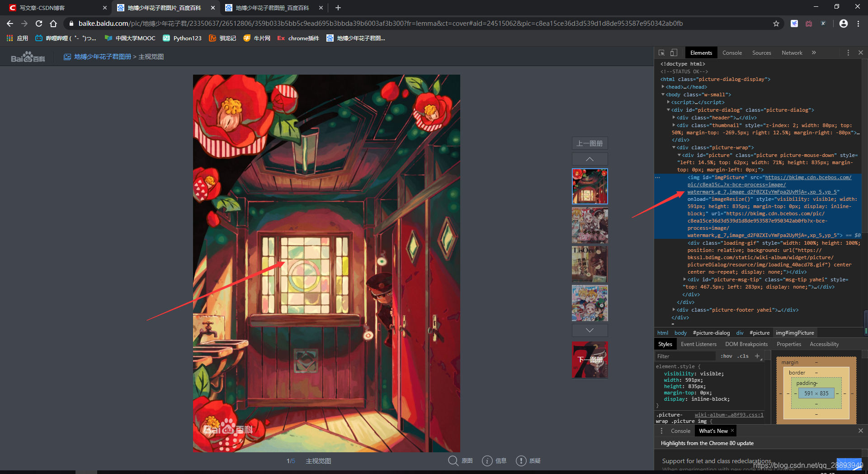Expand the picture-footer yahei div node
This screenshot has height=474, width=868.
[x=674, y=310]
